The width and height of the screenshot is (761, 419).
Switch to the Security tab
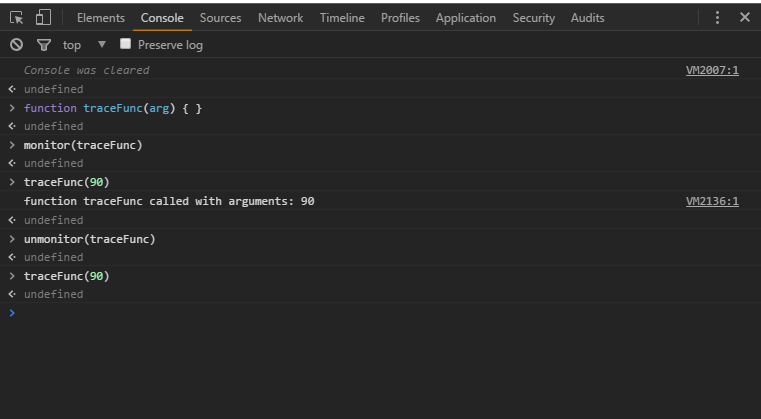pos(533,18)
